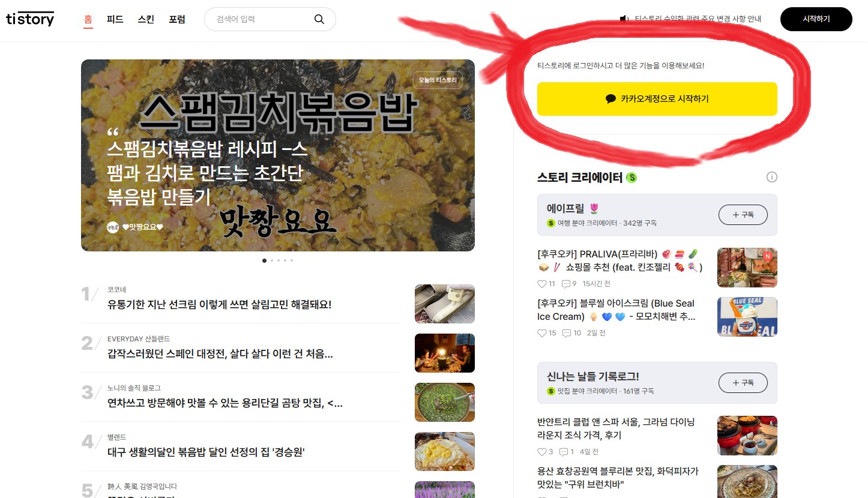The image size is (868, 498).
Task: Open the Blue Seal ice cream thumbnail
Action: tap(747, 317)
